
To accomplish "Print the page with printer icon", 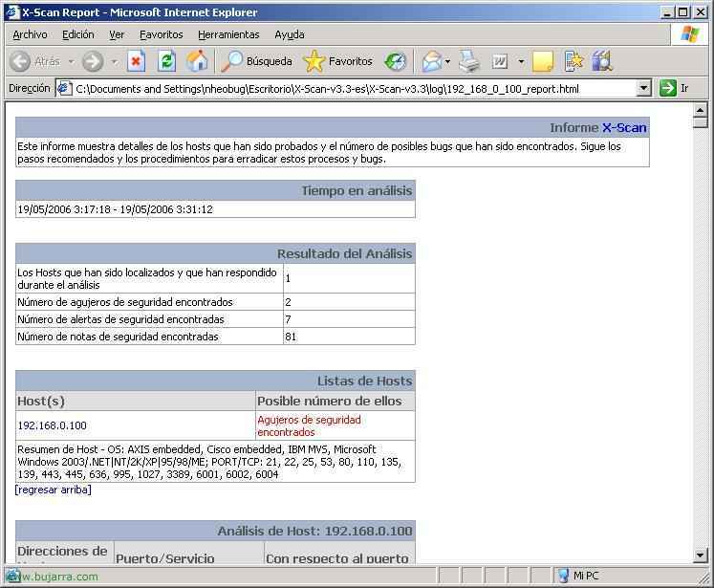I will pos(469,61).
